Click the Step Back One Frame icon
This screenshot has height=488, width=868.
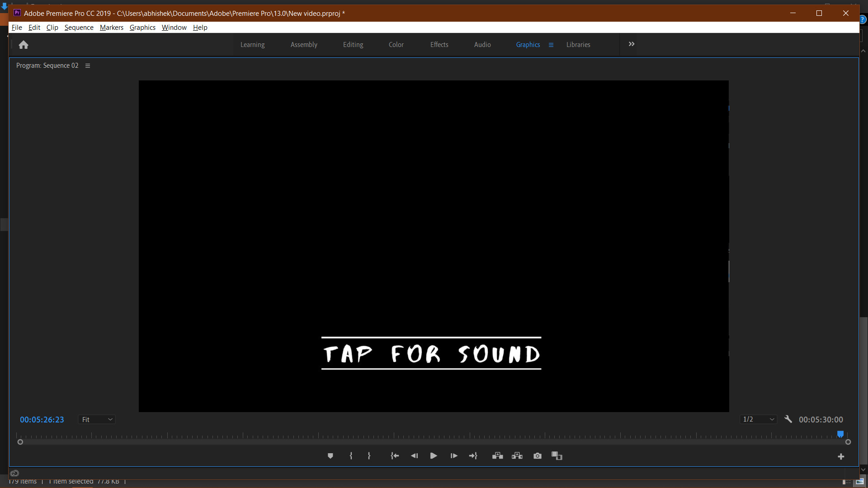coord(415,456)
